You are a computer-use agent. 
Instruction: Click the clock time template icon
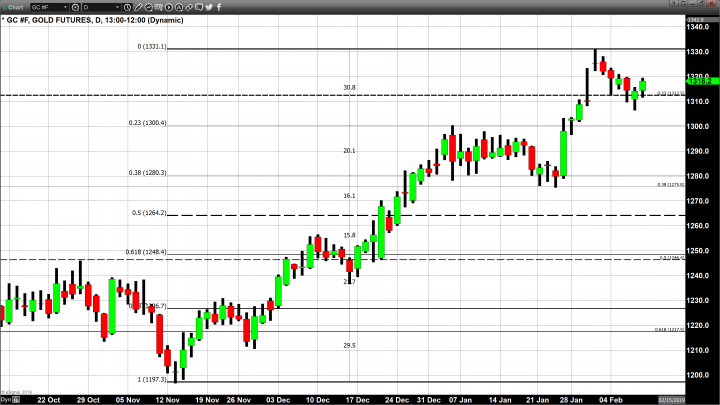(x=128, y=7)
